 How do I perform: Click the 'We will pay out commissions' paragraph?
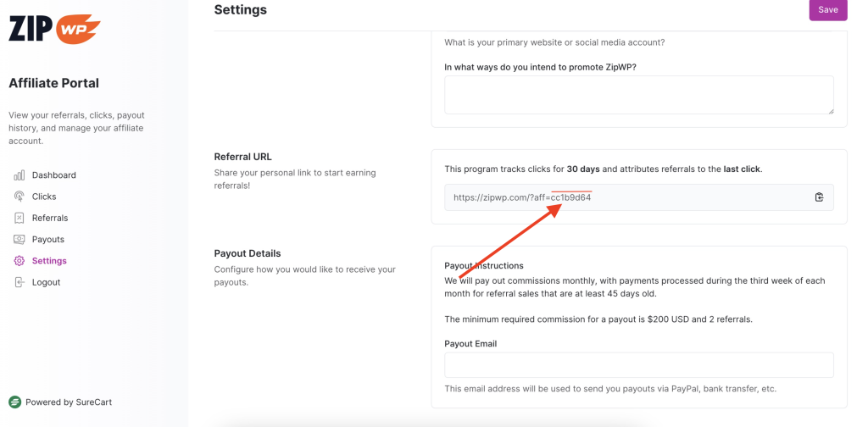pyautogui.click(x=635, y=287)
